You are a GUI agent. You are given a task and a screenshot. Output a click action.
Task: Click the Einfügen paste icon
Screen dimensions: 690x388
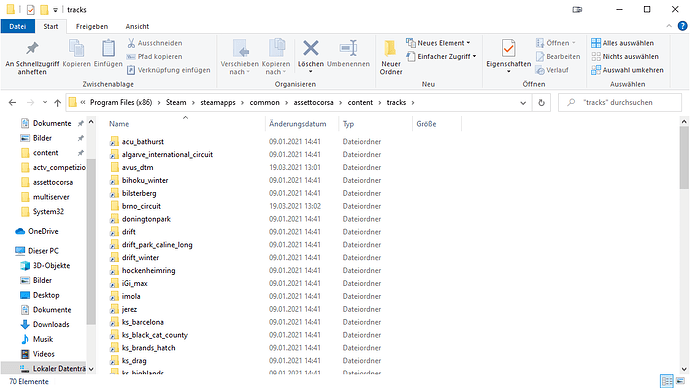point(108,48)
